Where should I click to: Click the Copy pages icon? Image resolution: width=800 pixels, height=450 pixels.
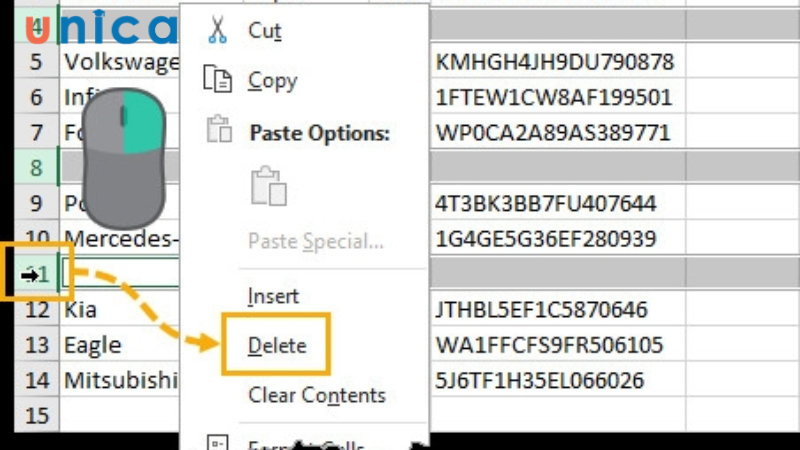point(217,80)
